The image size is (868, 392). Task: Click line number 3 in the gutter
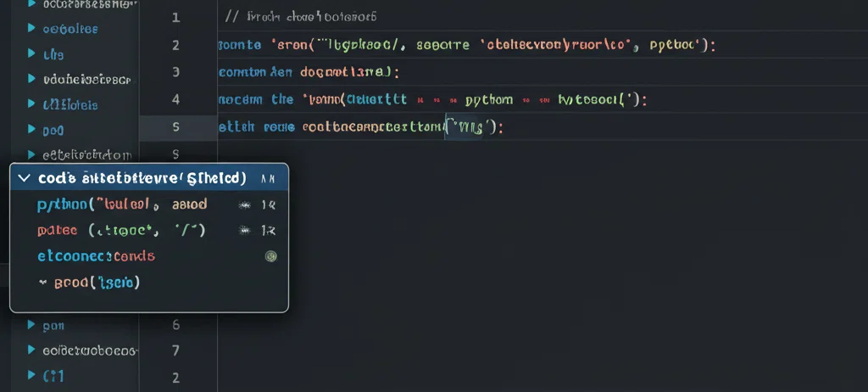pyautogui.click(x=176, y=72)
